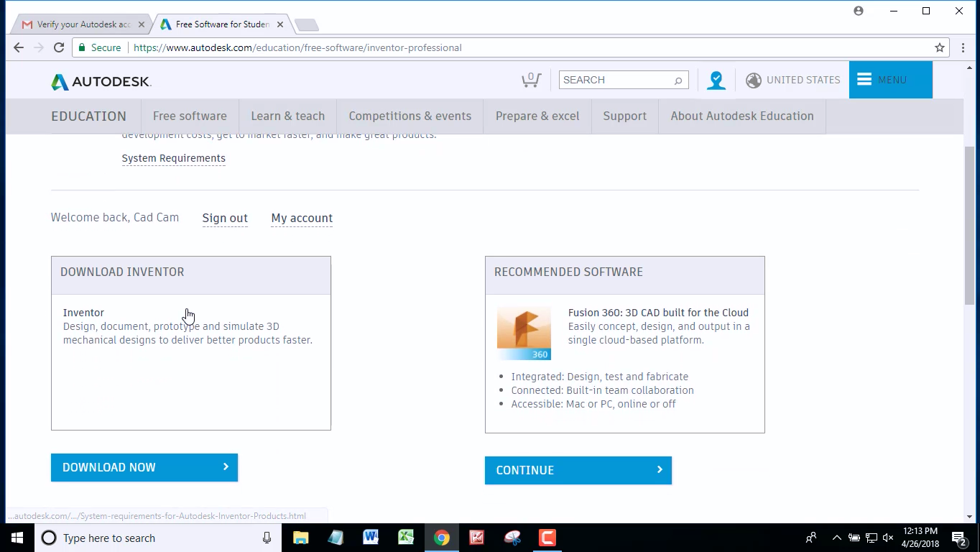Open the Free software menu
Screen dimensions: 980x552
190,116
